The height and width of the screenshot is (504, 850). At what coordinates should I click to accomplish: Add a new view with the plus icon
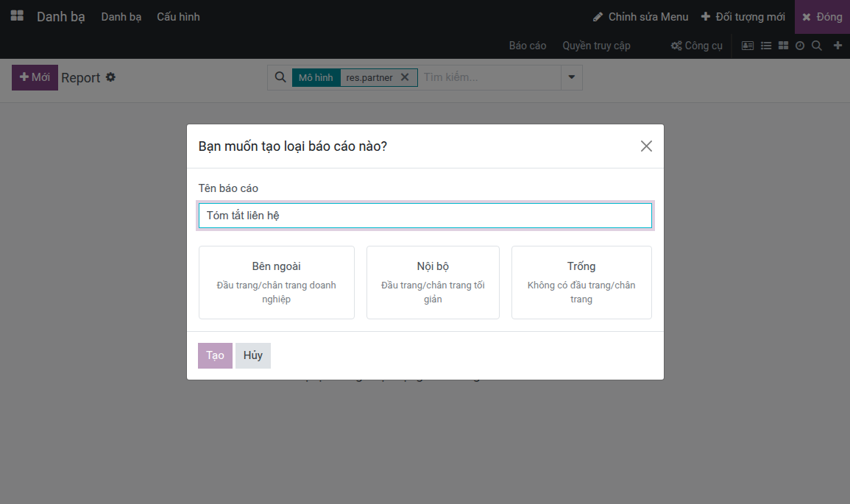pos(837,46)
